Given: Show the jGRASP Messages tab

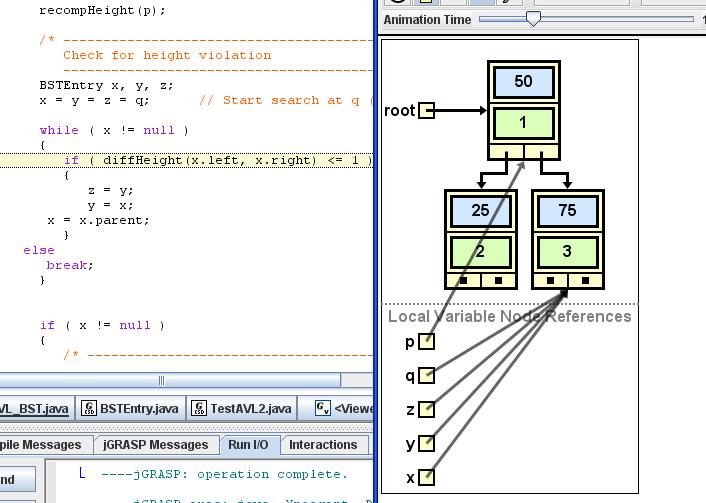Looking at the screenshot, I should point(156,445).
